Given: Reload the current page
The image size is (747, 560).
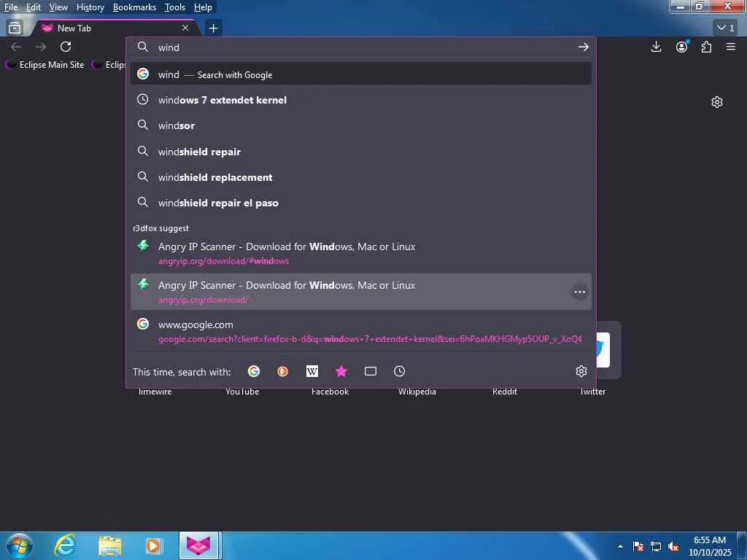Looking at the screenshot, I should 66,47.
